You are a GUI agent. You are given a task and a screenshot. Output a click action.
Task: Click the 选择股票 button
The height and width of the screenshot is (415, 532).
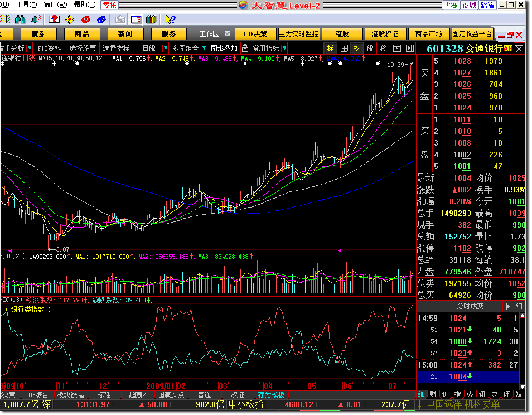83,49
